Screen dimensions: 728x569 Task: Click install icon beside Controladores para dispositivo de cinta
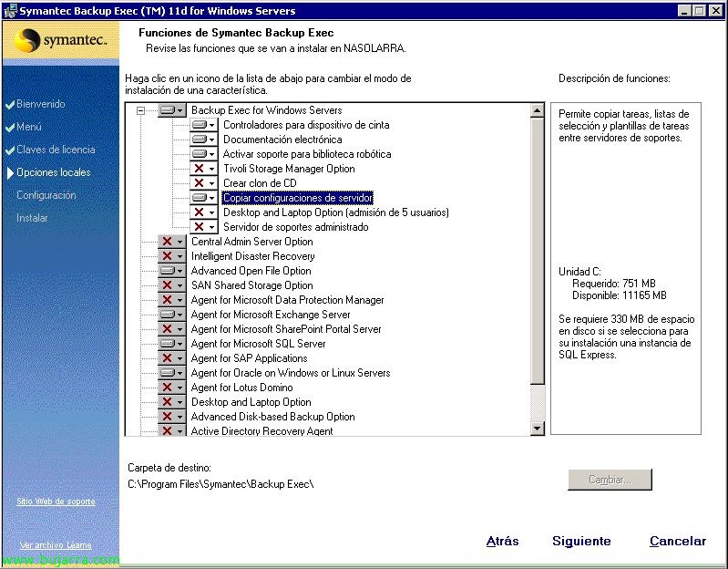tap(204, 125)
